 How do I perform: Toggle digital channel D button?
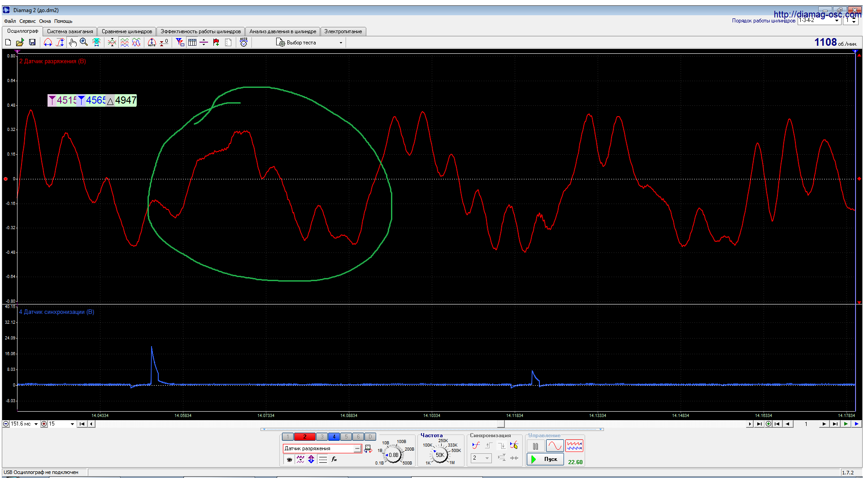370,437
